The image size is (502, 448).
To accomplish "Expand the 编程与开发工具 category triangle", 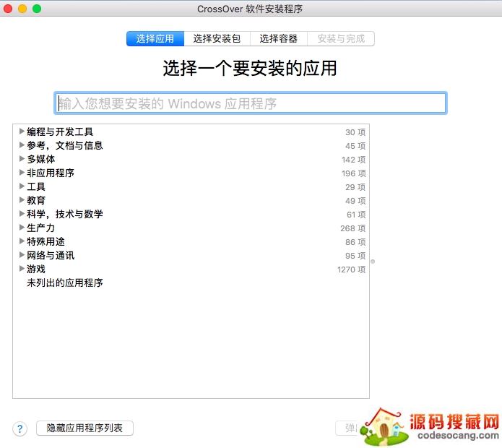I will click(22, 132).
